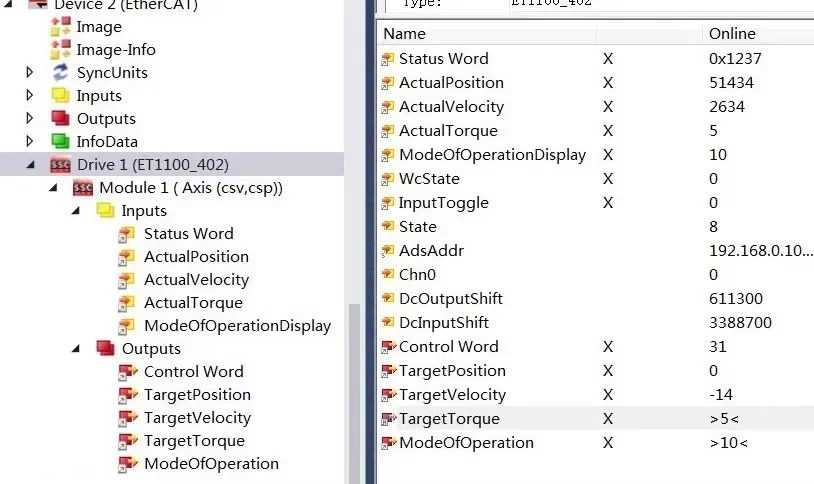Click Control Word output icon in tree
Viewport: 814px width, 484px height.
[128, 372]
